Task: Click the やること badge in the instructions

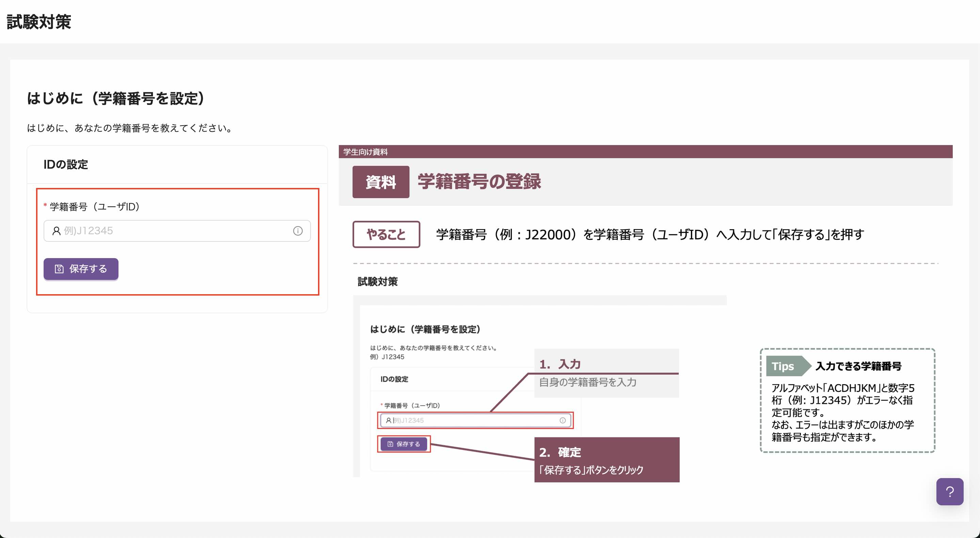Action: pyautogui.click(x=386, y=234)
